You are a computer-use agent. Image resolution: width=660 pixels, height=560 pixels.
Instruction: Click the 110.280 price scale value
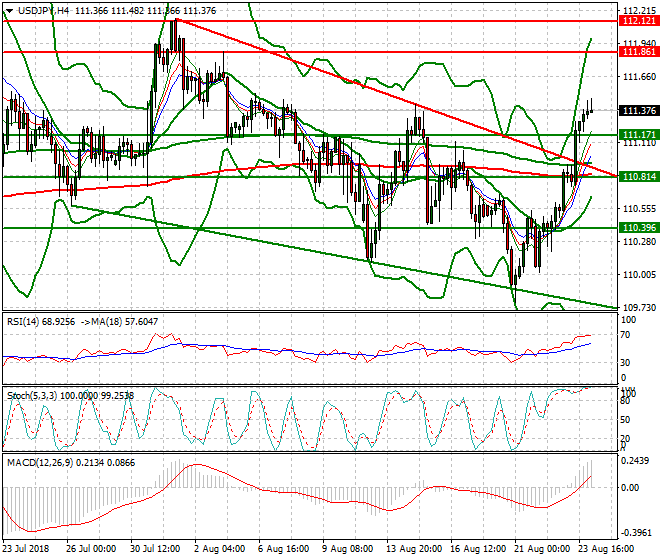(x=639, y=242)
